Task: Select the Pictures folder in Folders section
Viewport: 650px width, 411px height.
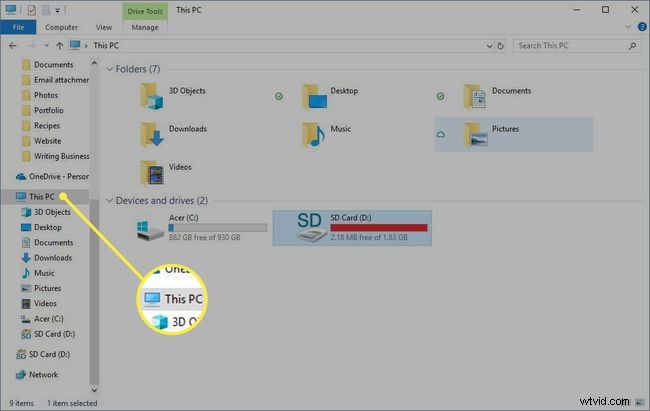Action: pos(514,134)
